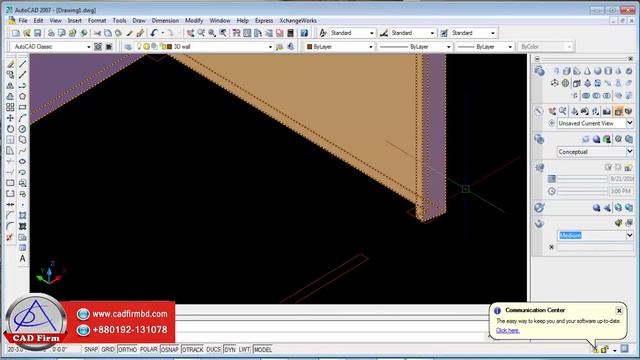The image size is (640, 360).
Task: Open the Draw menu
Action: coord(139,20)
